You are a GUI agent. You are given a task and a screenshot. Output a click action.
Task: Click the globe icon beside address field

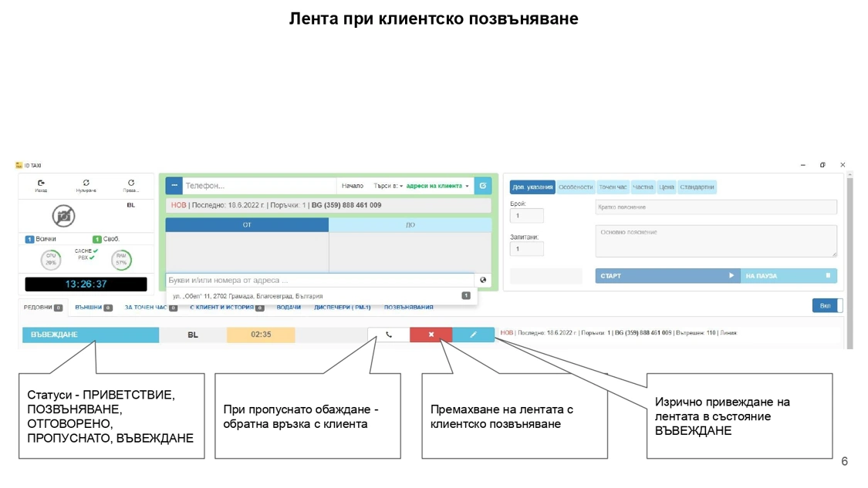tap(483, 281)
